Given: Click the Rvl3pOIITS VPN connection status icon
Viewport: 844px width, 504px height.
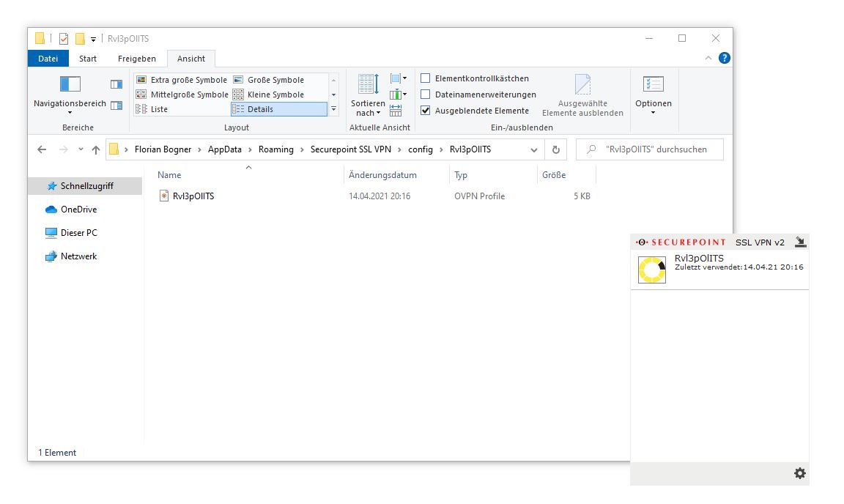Looking at the screenshot, I should (651, 269).
